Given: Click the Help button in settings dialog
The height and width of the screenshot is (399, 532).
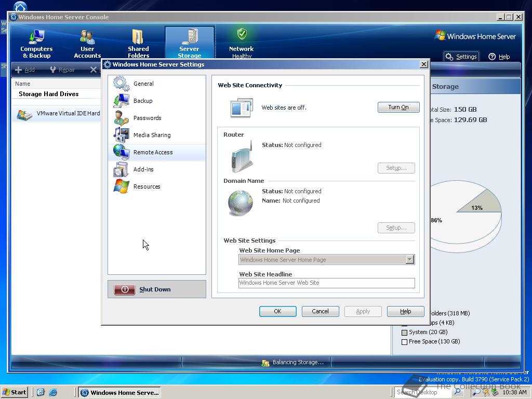Looking at the screenshot, I should (405, 311).
